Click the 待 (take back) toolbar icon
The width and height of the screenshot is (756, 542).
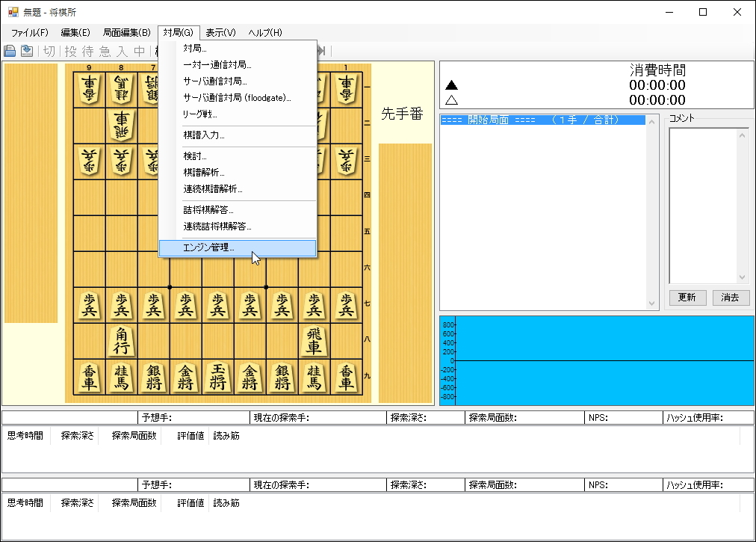click(x=87, y=51)
